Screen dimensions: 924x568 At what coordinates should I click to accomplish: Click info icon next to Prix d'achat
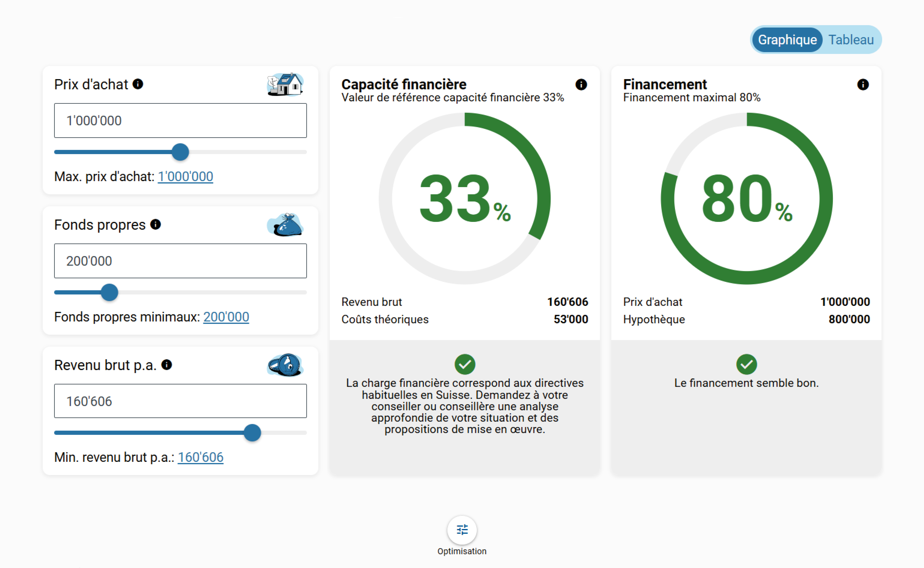click(x=138, y=84)
